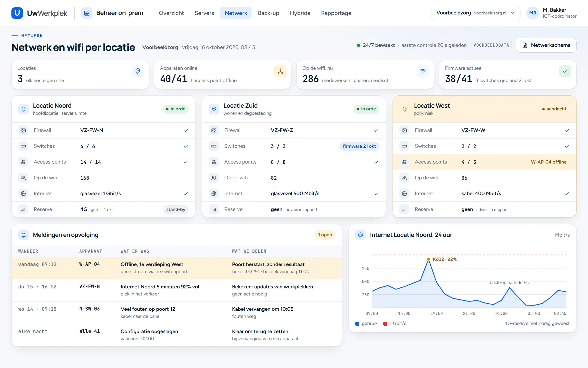Click 'Internet Noord 5 minuten 92% vol'

coord(160,287)
